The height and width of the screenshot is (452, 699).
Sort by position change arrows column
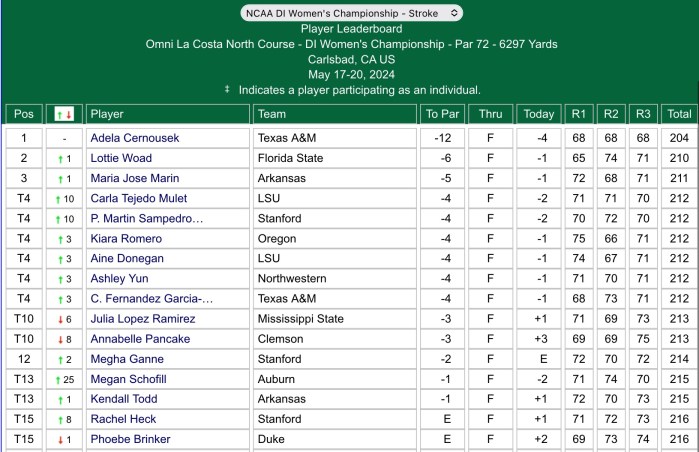[64, 114]
